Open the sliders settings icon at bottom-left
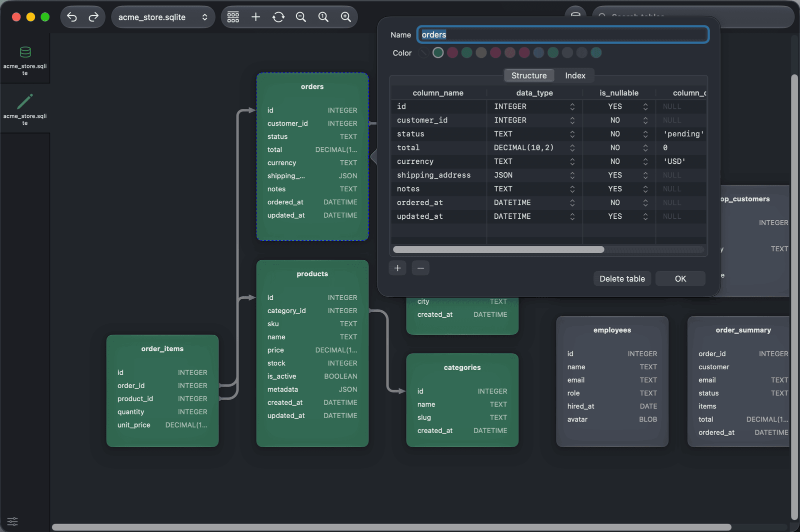 (x=12, y=522)
